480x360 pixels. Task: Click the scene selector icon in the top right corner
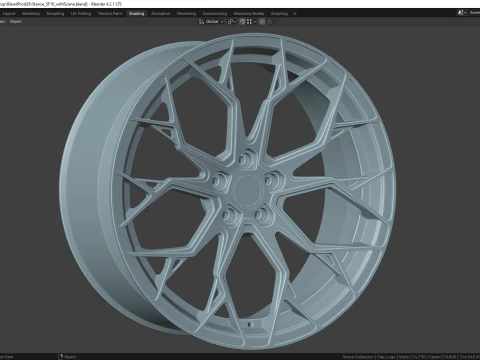coord(461,13)
